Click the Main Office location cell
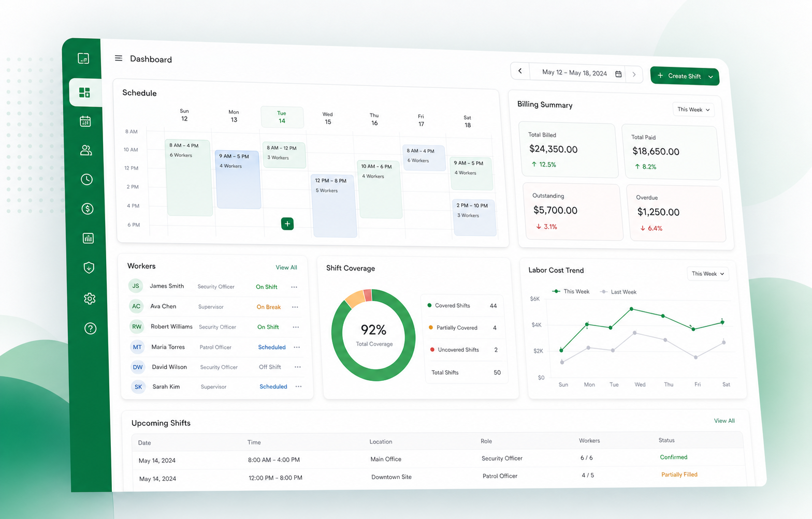Image resolution: width=812 pixels, height=519 pixels. coord(386,459)
